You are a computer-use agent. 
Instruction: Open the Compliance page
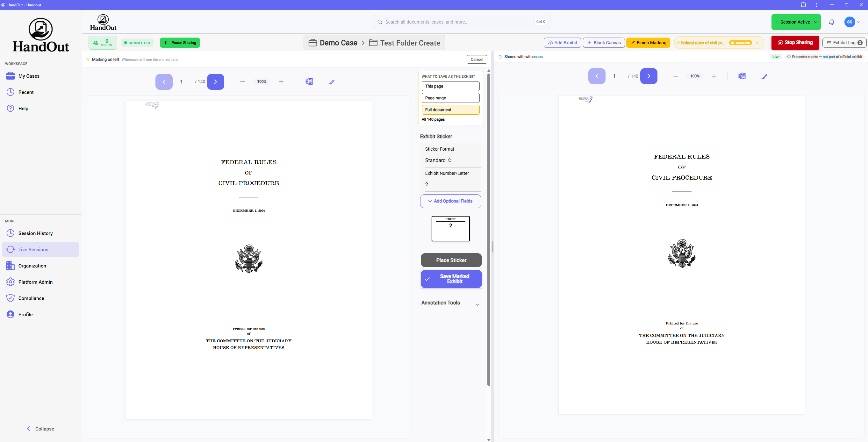40,298
